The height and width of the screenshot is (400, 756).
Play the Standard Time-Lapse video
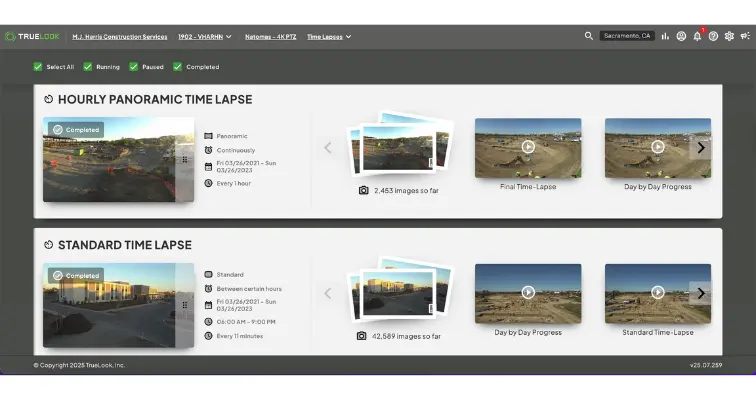[x=658, y=293]
